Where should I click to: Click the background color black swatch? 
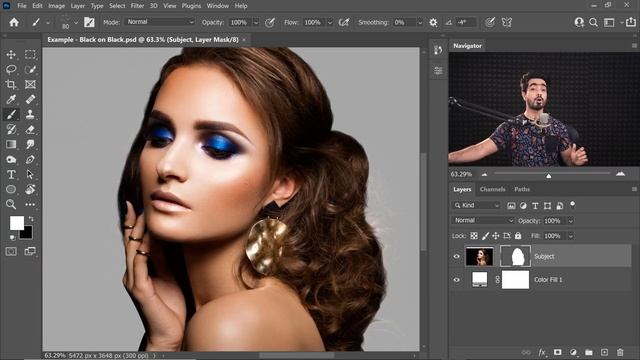[x=26, y=233]
